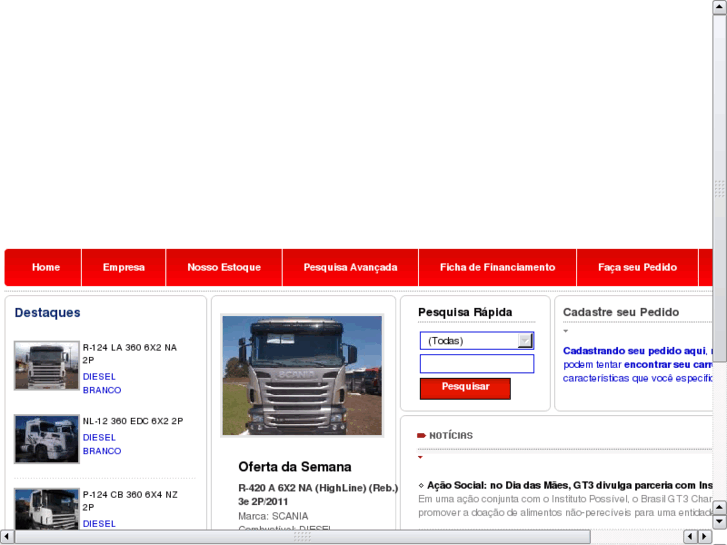Open Nosso Estoque in navigation bar
Viewport: 727px width, 545px height.
pos(224,268)
